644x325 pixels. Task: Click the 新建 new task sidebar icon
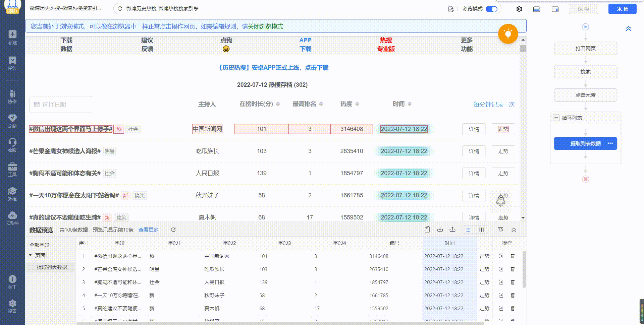point(12,37)
